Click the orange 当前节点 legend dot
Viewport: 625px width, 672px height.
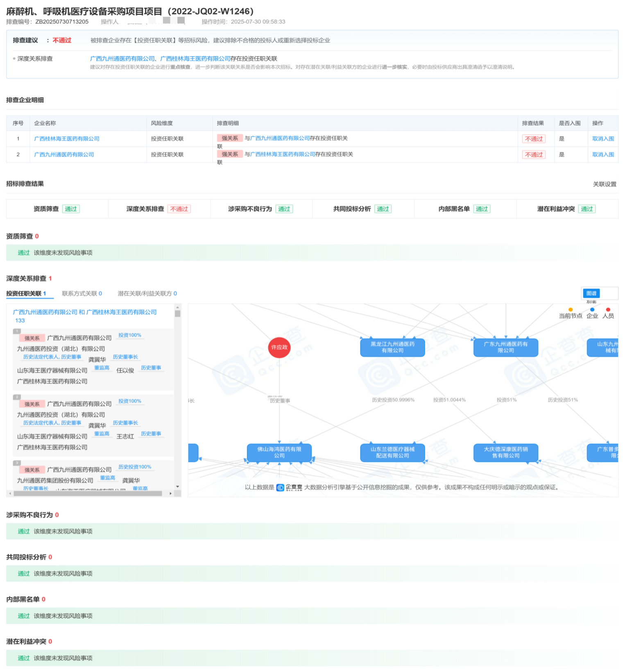pos(571,310)
